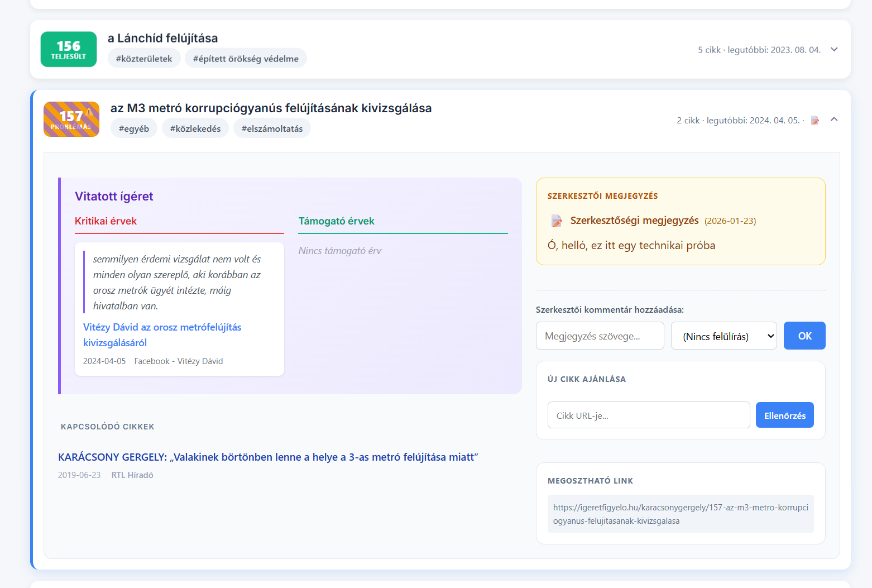Click the 156 TELJESÜLT status badge
The width and height of the screenshot is (872, 588).
[69, 49]
